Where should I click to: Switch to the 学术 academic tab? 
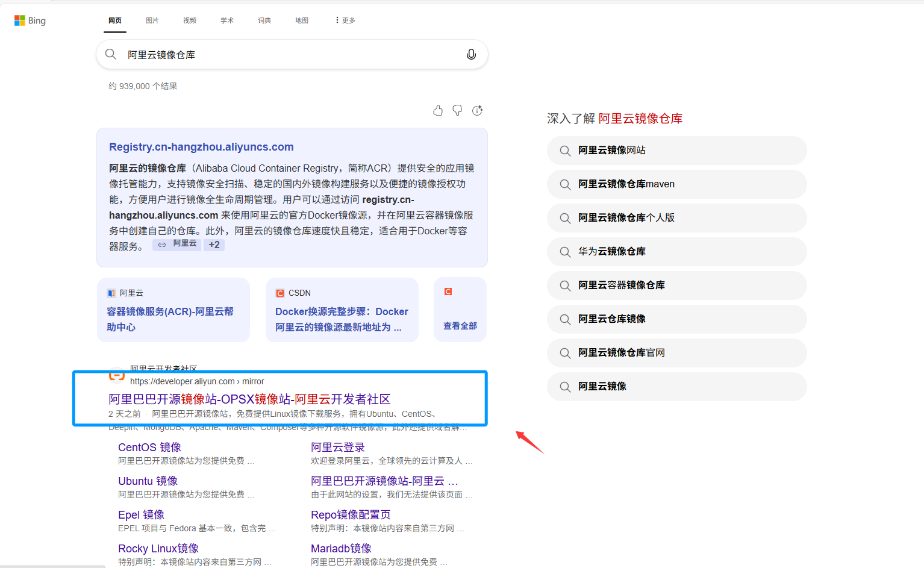(227, 20)
